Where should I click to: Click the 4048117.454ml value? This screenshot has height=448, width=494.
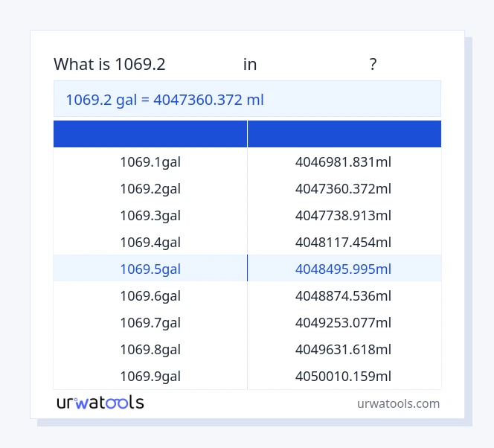pos(343,242)
